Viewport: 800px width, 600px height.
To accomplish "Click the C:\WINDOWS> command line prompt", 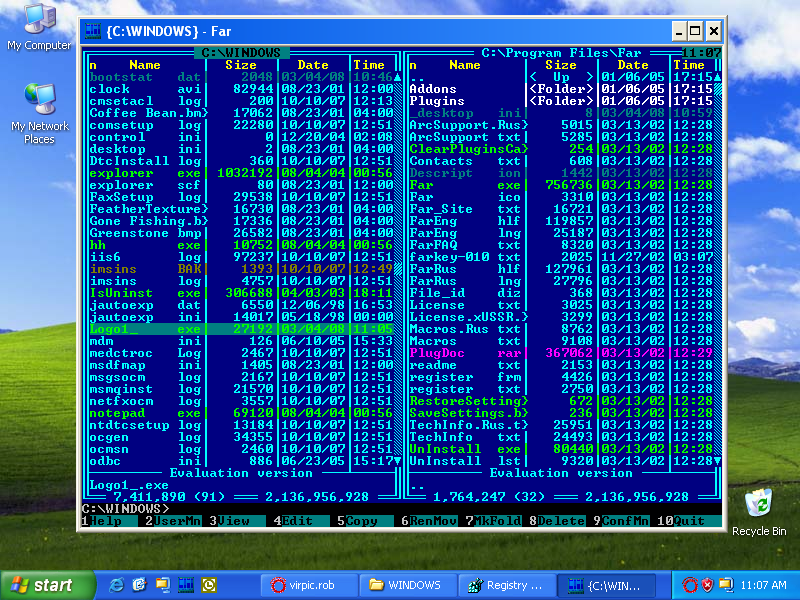I will click(x=126, y=509).
